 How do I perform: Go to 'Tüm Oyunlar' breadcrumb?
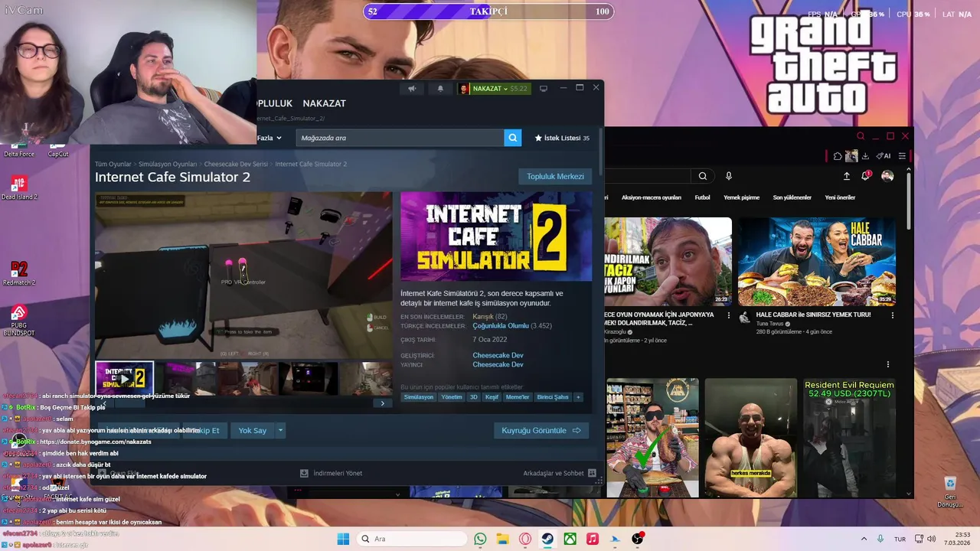click(113, 165)
